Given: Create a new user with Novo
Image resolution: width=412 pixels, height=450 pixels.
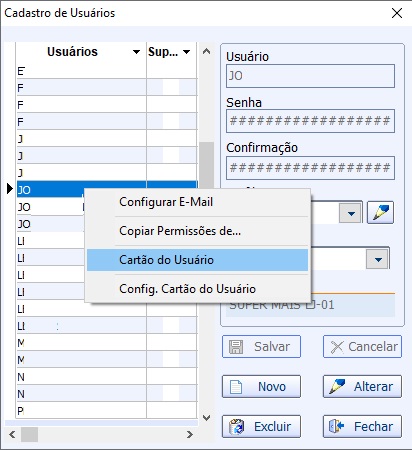Looking at the screenshot, I should (x=261, y=386).
